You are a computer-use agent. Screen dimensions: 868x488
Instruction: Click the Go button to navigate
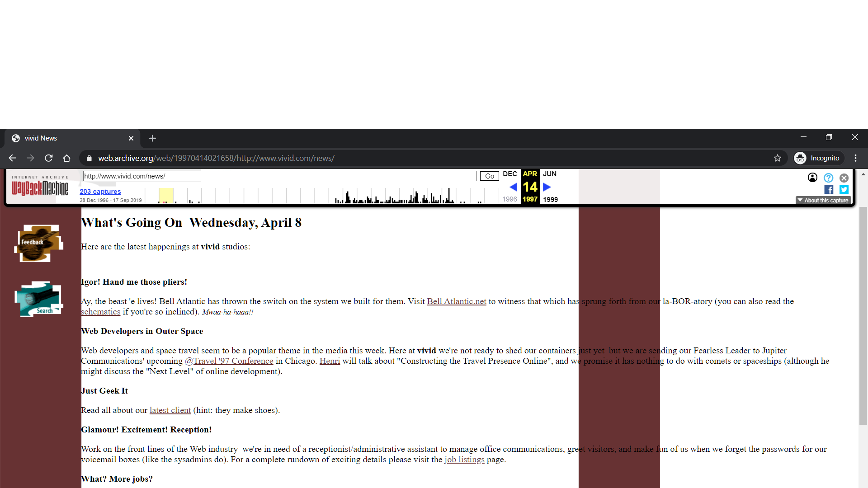(x=489, y=176)
